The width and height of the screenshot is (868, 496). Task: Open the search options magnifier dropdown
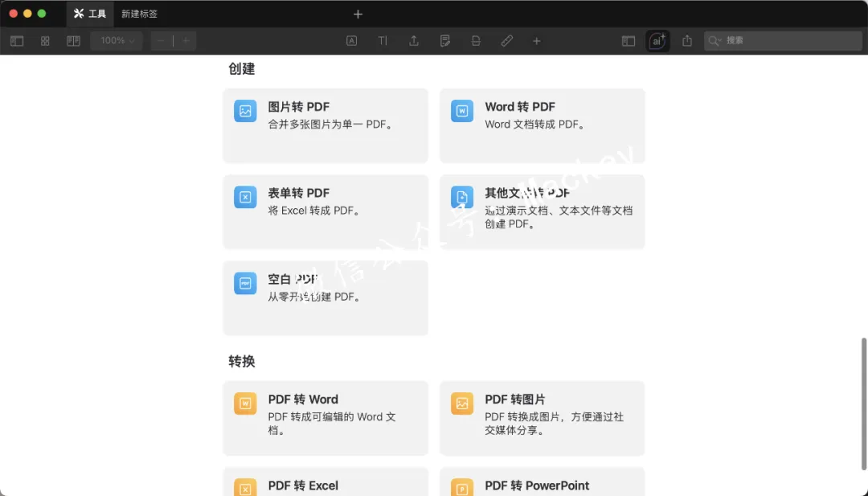click(714, 41)
